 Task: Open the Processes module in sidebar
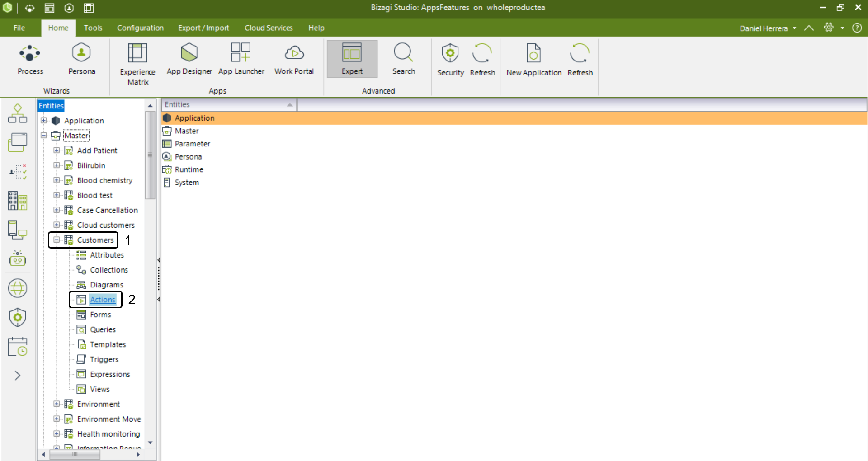point(18,113)
